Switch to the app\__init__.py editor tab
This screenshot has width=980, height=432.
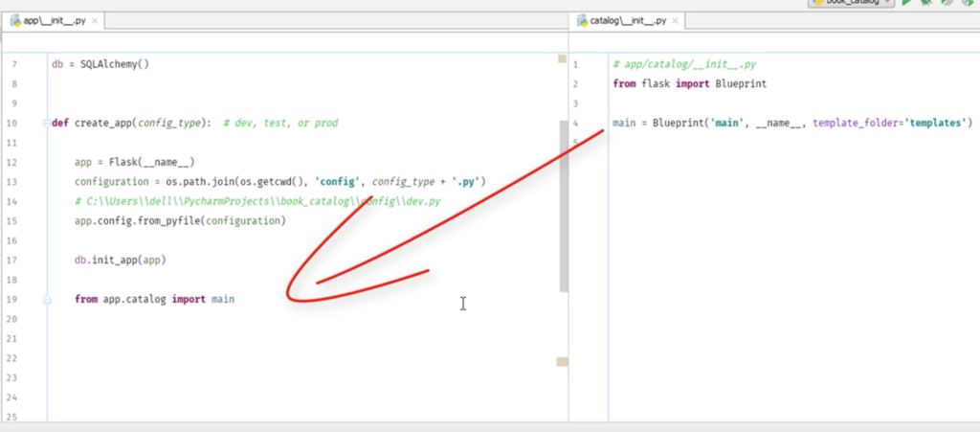tap(54, 21)
